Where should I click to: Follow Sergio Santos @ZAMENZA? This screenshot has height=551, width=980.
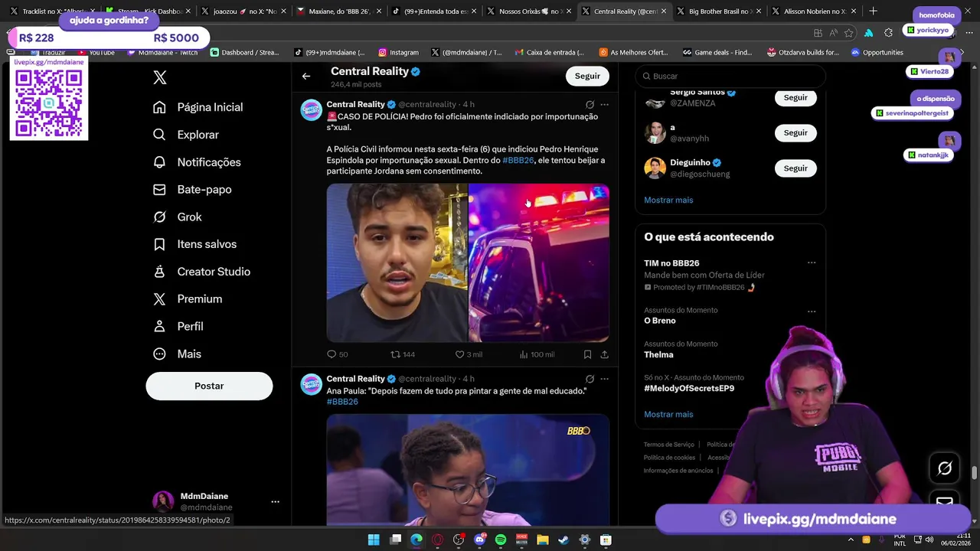(795, 97)
